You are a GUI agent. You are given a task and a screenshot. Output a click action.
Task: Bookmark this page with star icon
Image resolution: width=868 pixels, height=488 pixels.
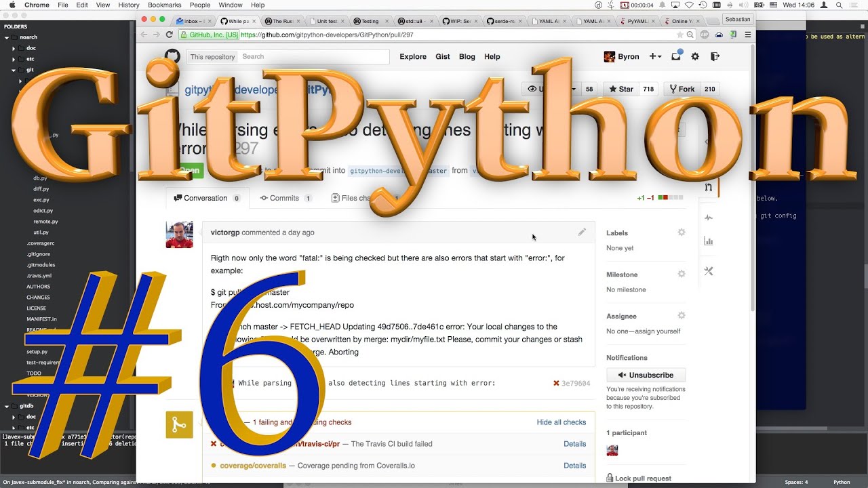(x=680, y=35)
